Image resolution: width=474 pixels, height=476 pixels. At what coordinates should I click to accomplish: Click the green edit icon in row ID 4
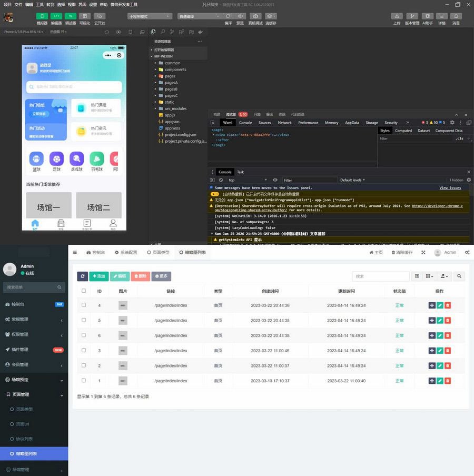point(440,305)
